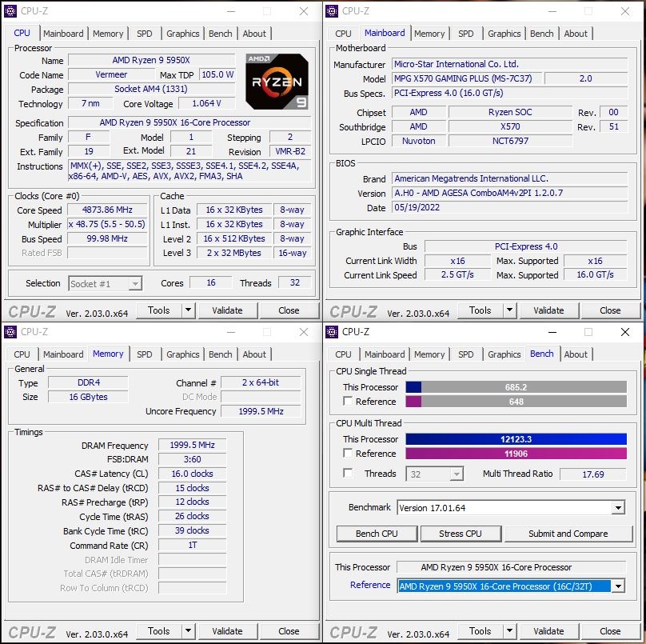Switch to Mainboard tab in CPU window
The width and height of the screenshot is (646, 644).
[x=63, y=34]
